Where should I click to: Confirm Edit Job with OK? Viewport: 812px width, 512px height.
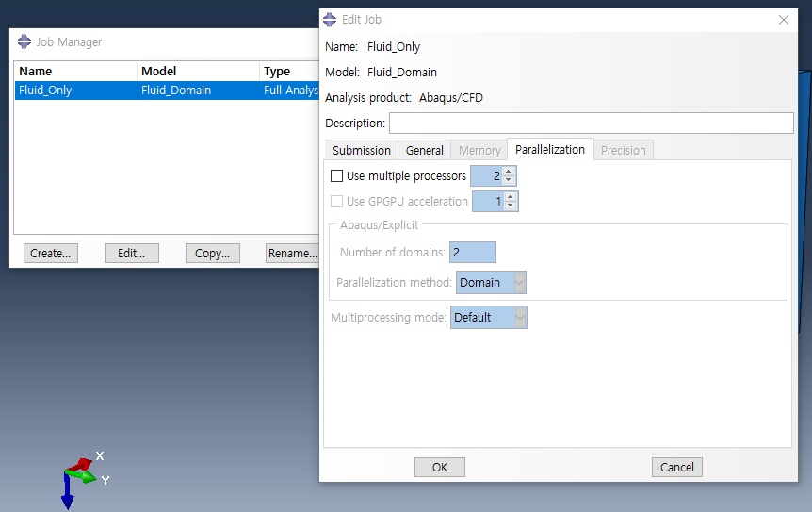440,467
